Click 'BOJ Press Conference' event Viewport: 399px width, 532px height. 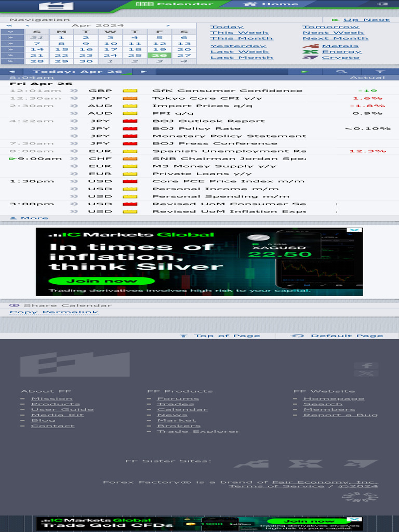click(215, 143)
